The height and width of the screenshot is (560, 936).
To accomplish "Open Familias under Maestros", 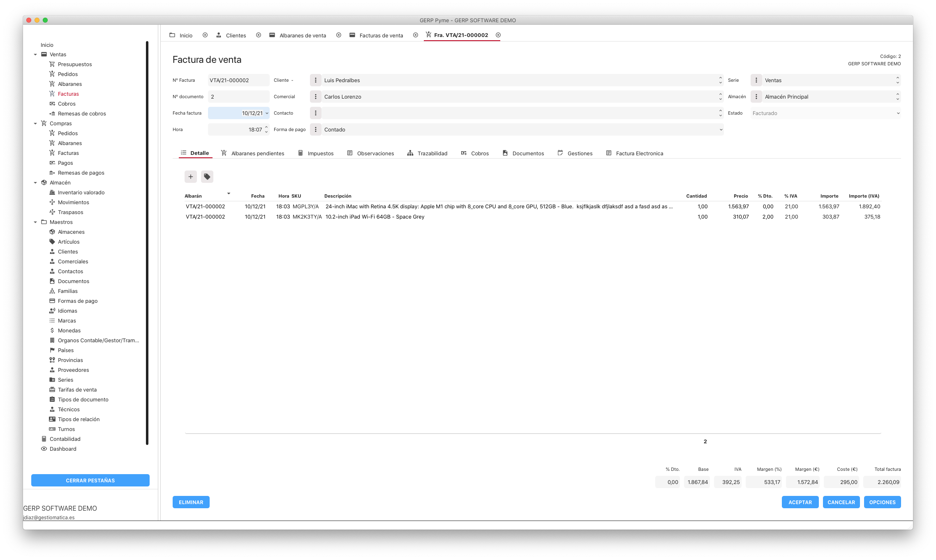I will (x=67, y=291).
